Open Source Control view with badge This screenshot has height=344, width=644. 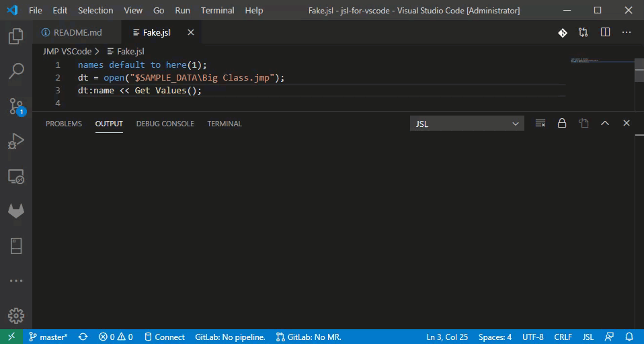pyautogui.click(x=16, y=107)
